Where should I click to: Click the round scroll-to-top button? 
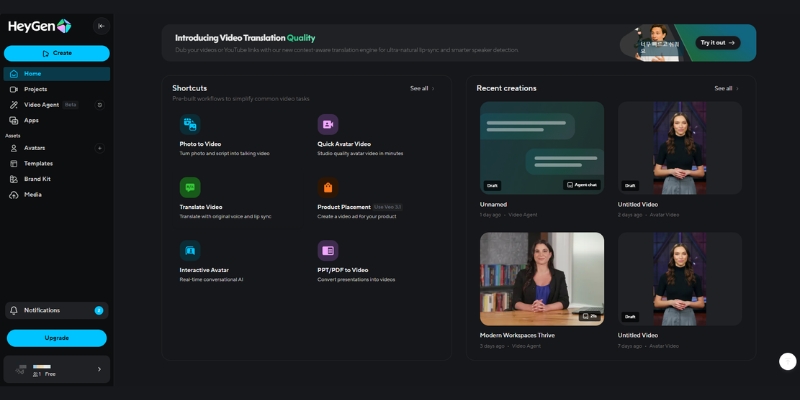point(787,361)
